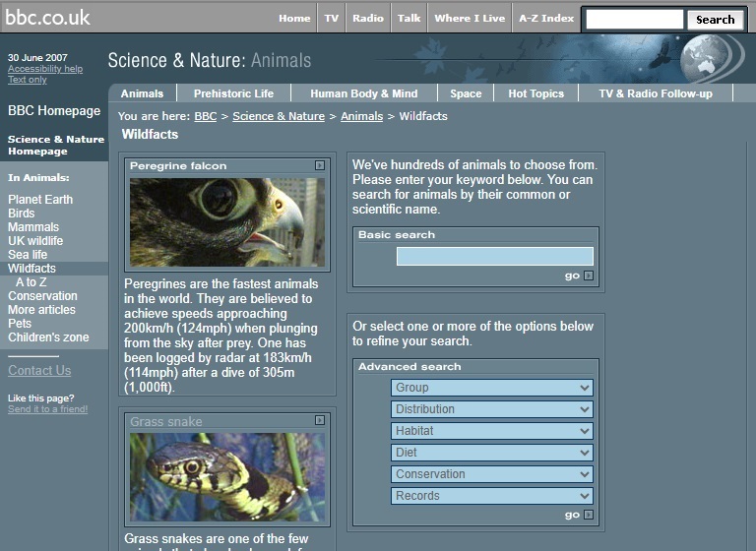Open the Records dropdown
Screen dimensions: 756x551
point(492,496)
